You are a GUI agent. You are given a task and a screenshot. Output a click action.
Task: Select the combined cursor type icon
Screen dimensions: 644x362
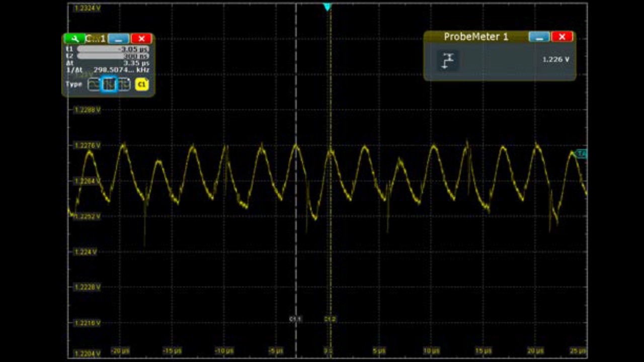124,84
